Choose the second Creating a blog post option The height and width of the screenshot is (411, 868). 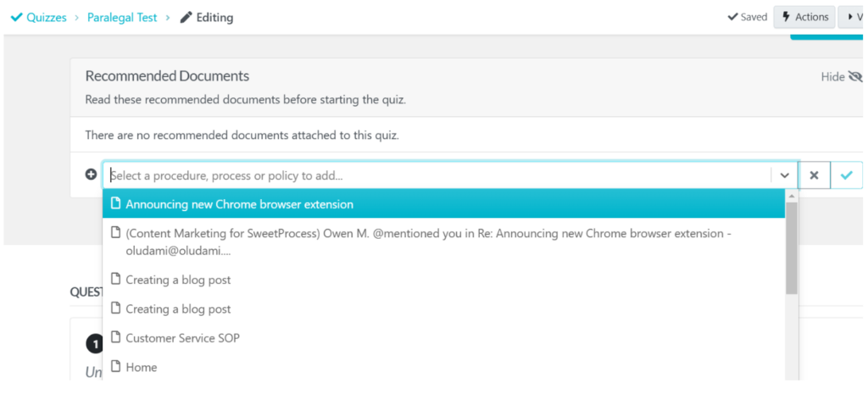click(178, 309)
